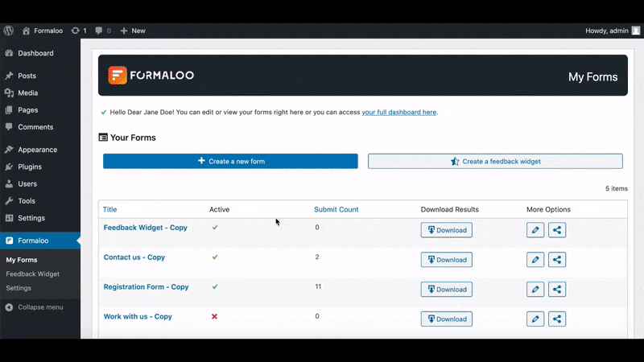Edit Contact us - Copy with pencil icon
The height and width of the screenshot is (362, 644).
(535, 260)
